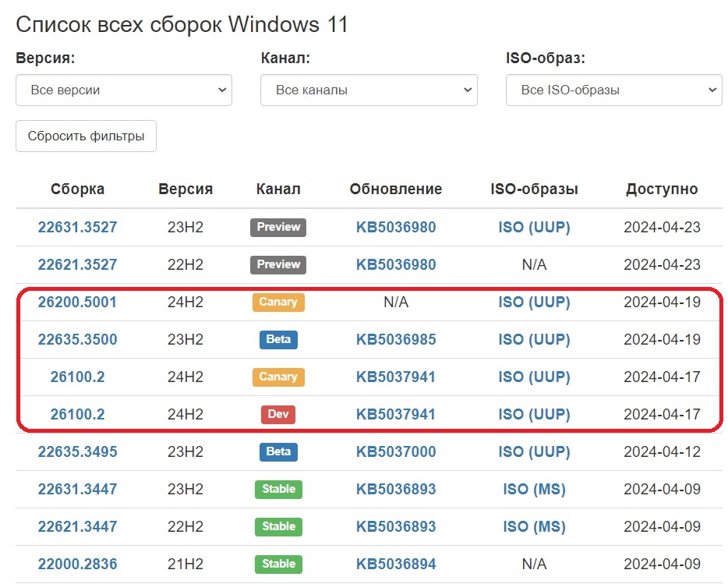Click the red Dev channel badge
This screenshot has width=728, height=584.
[x=278, y=415]
